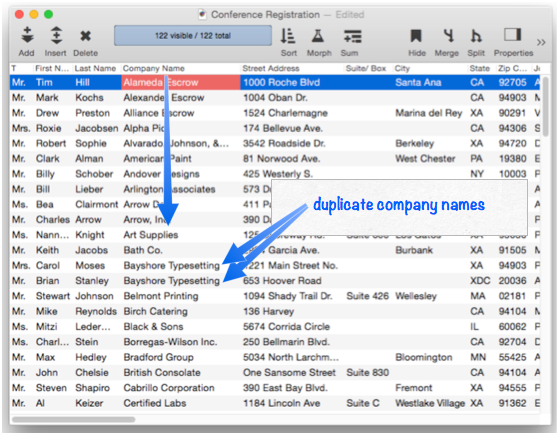Viewport: 559px width, 435px height.
Task: Select the 653 Hoover Road address
Action: (x=282, y=281)
